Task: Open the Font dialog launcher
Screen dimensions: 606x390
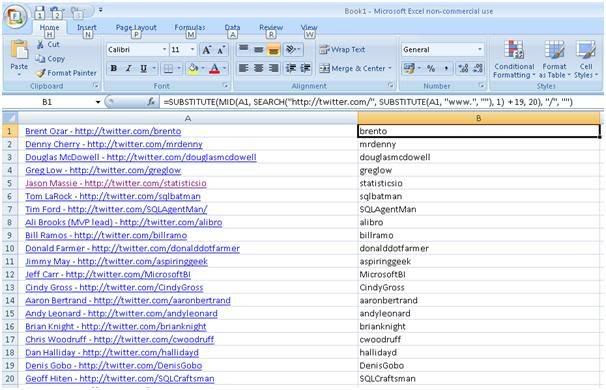Action: (x=226, y=86)
